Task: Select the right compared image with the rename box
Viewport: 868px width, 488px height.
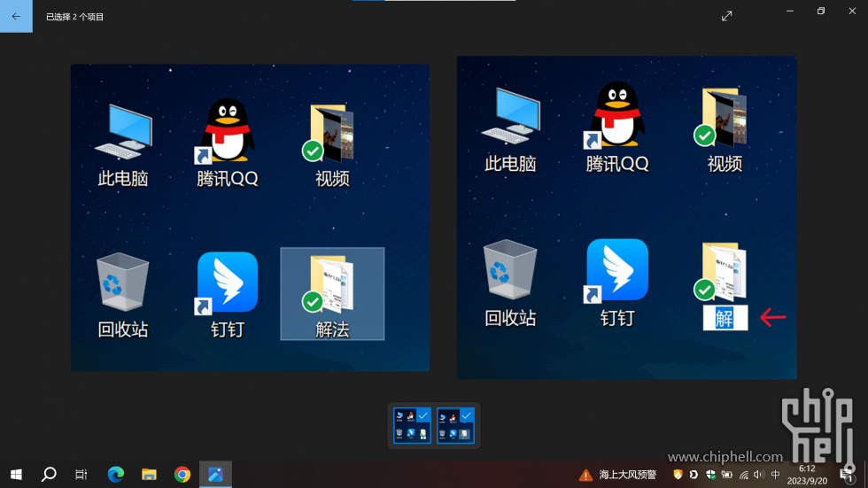Action: [627, 218]
